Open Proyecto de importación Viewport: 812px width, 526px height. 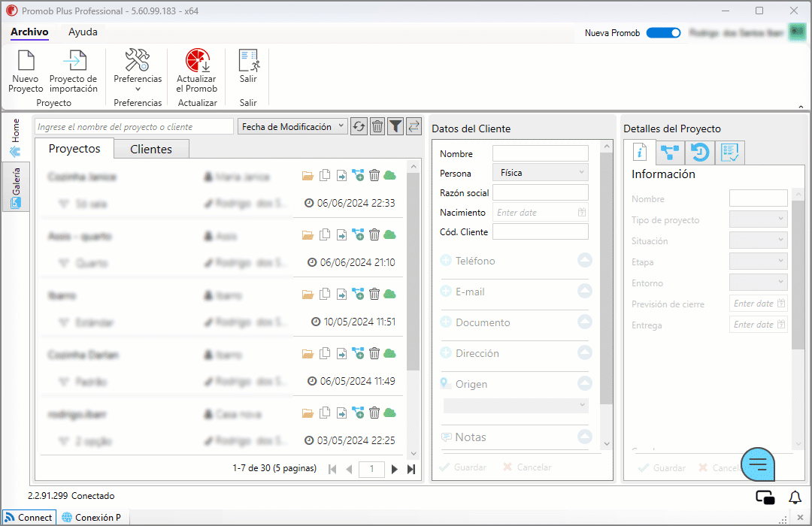click(x=74, y=71)
